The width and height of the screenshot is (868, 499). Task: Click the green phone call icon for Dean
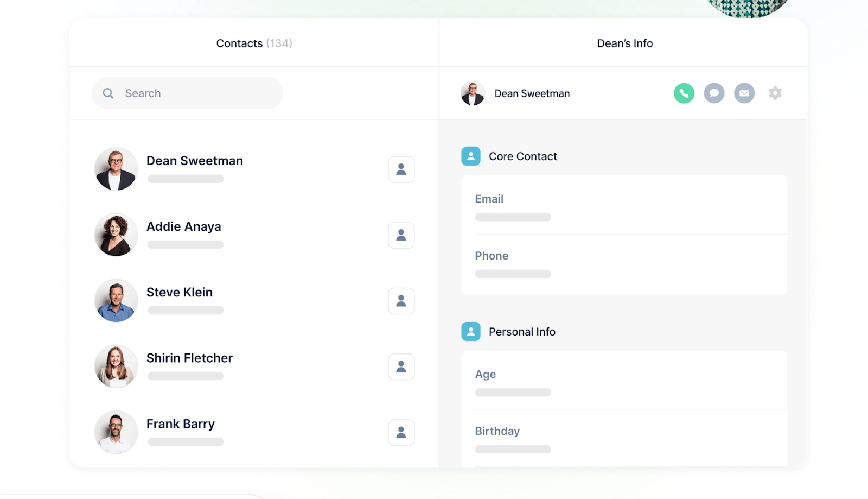coord(684,93)
